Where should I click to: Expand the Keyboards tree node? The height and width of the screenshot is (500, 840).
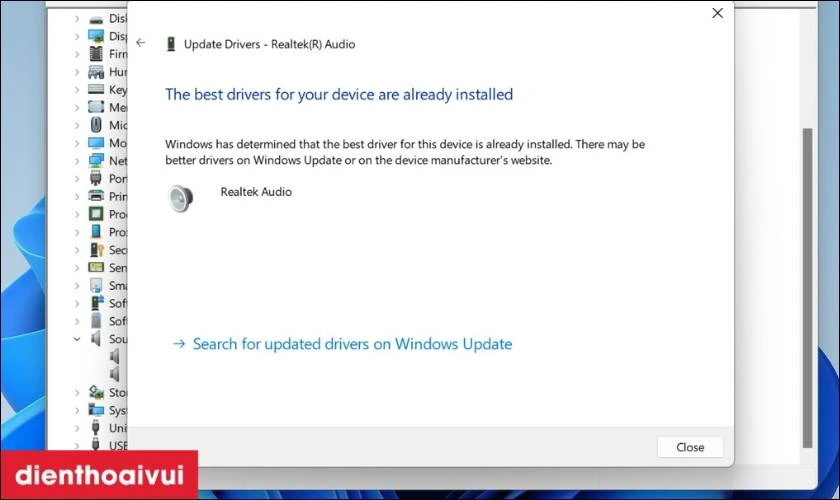[77, 89]
